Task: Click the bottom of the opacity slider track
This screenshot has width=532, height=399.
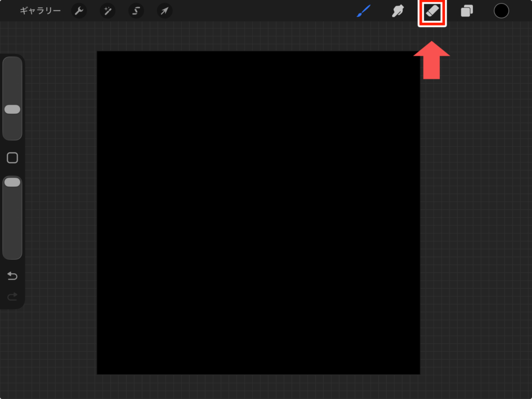Action: 12,252
